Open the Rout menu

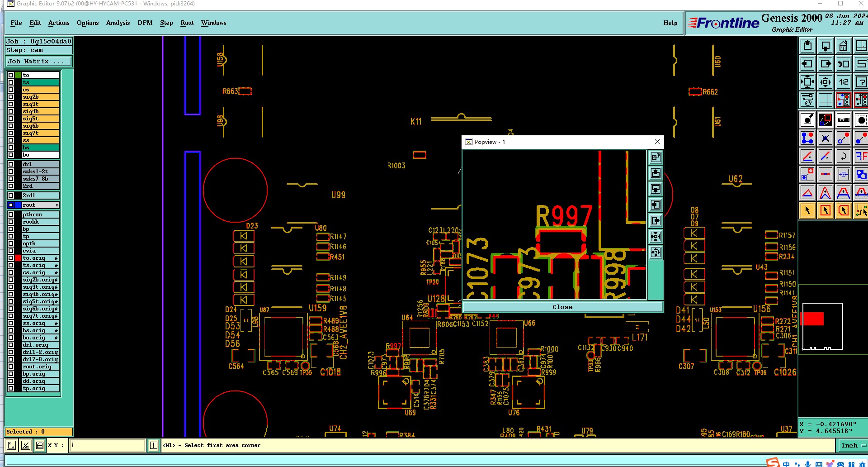187,23
